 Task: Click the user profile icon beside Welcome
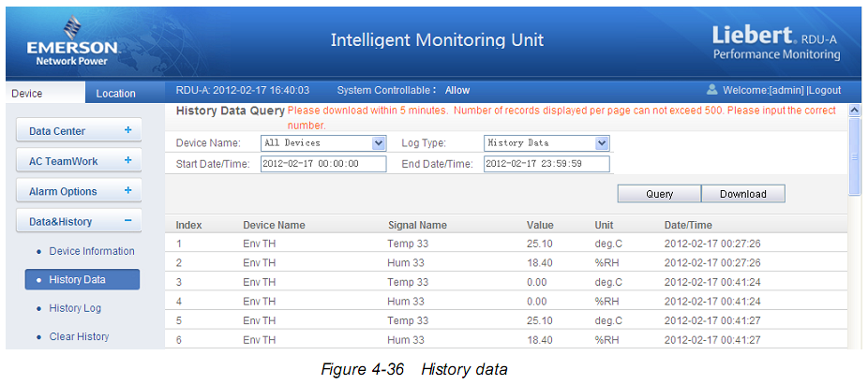click(x=711, y=90)
